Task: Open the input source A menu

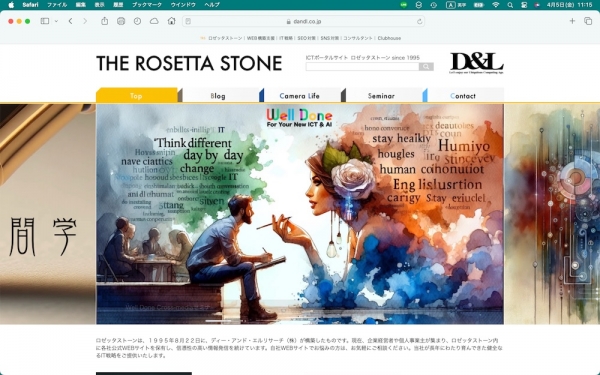Action: (x=456, y=5)
